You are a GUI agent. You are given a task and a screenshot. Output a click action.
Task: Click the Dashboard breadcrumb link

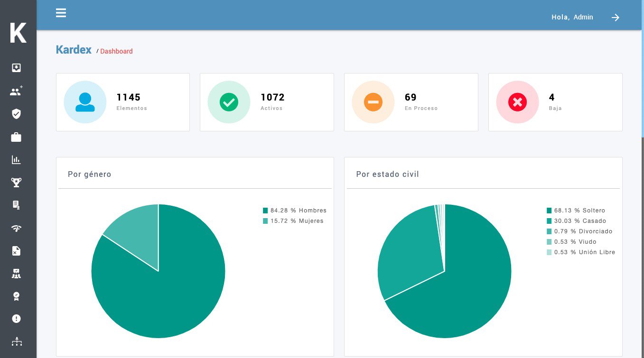point(116,51)
